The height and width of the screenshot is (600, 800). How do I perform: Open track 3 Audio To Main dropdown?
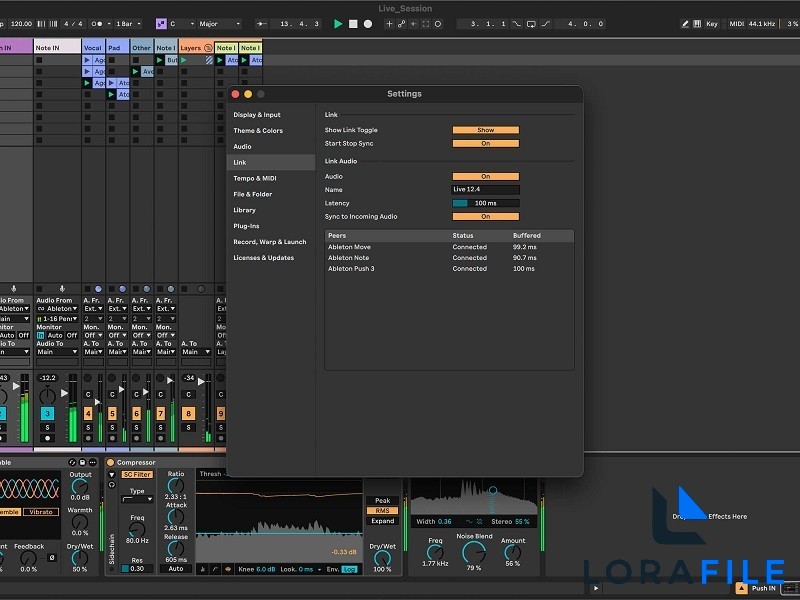point(57,352)
